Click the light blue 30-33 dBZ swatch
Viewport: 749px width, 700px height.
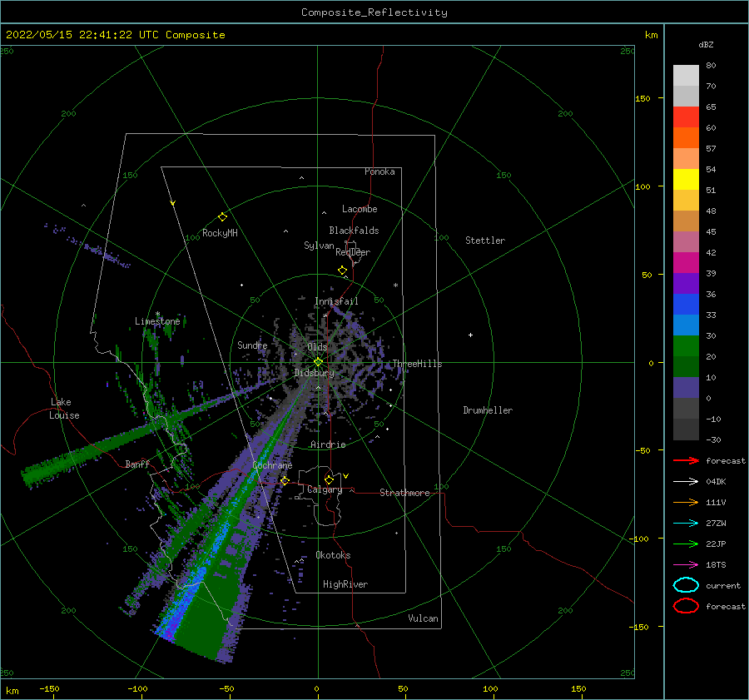pyautogui.click(x=686, y=325)
